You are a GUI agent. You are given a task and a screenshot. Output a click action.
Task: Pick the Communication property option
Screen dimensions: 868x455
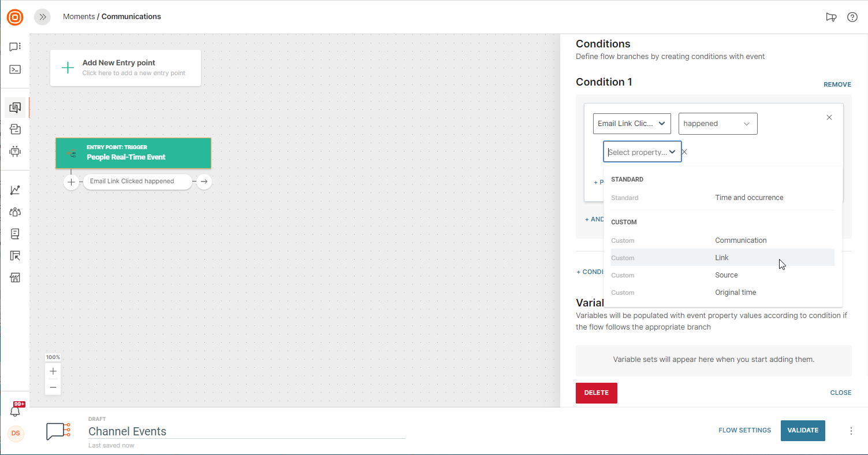point(740,241)
